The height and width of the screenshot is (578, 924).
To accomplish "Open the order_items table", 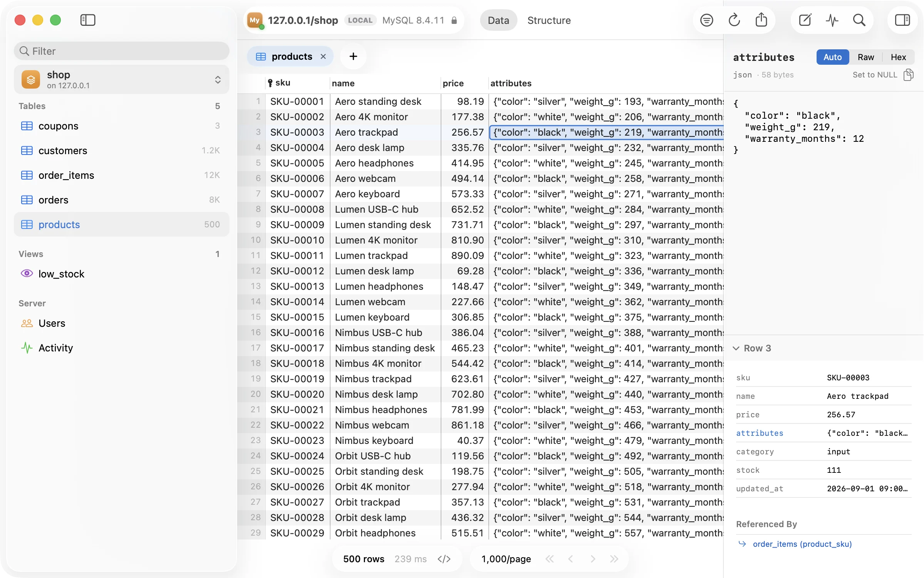I will (122, 175).
